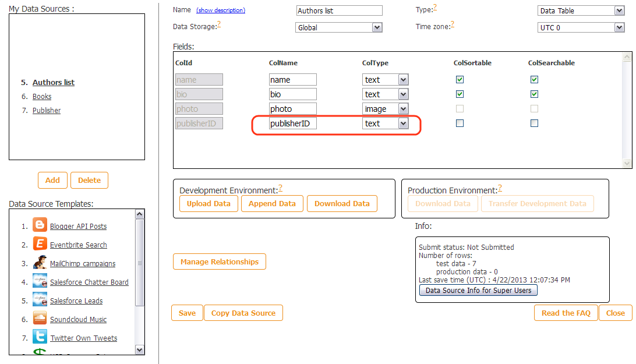Click the Blogger icon in templates list
Screen dimensions: 636x364
(40, 225)
